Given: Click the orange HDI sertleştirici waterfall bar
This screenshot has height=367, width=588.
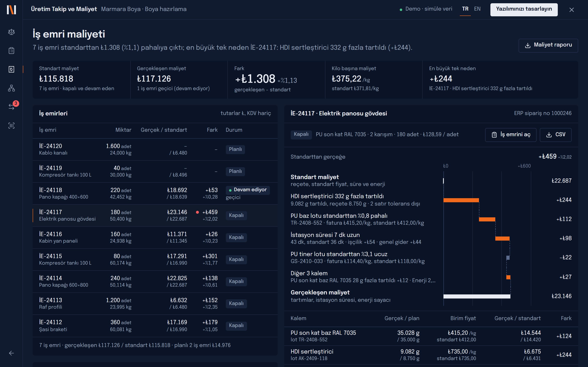Looking at the screenshot, I should click(x=461, y=200).
